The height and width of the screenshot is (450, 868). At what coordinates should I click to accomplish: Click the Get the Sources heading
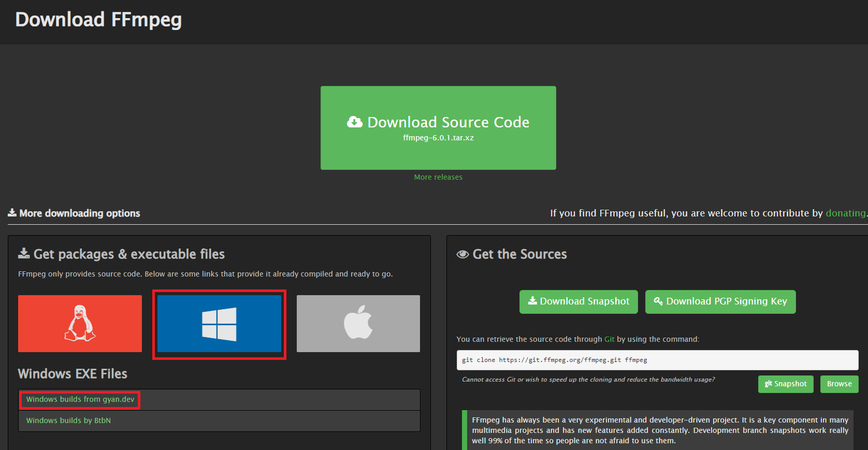tap(519, 254)
